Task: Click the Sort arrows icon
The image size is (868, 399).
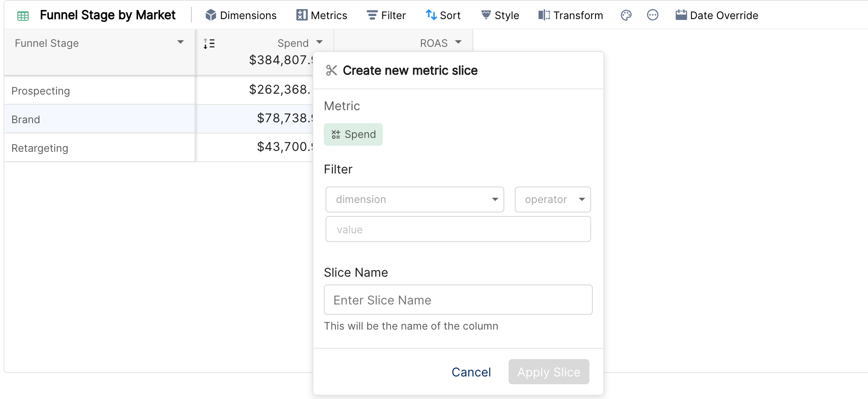Action: click(x=431, y=15)
